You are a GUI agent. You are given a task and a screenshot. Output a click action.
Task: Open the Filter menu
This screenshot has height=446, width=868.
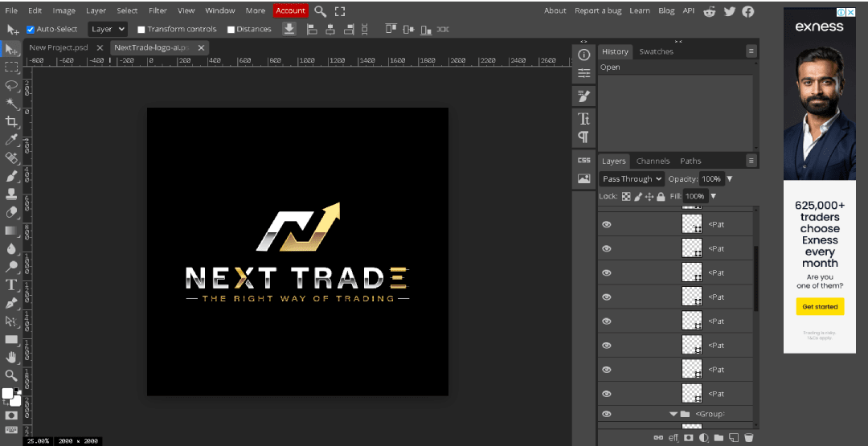[158, 10]
